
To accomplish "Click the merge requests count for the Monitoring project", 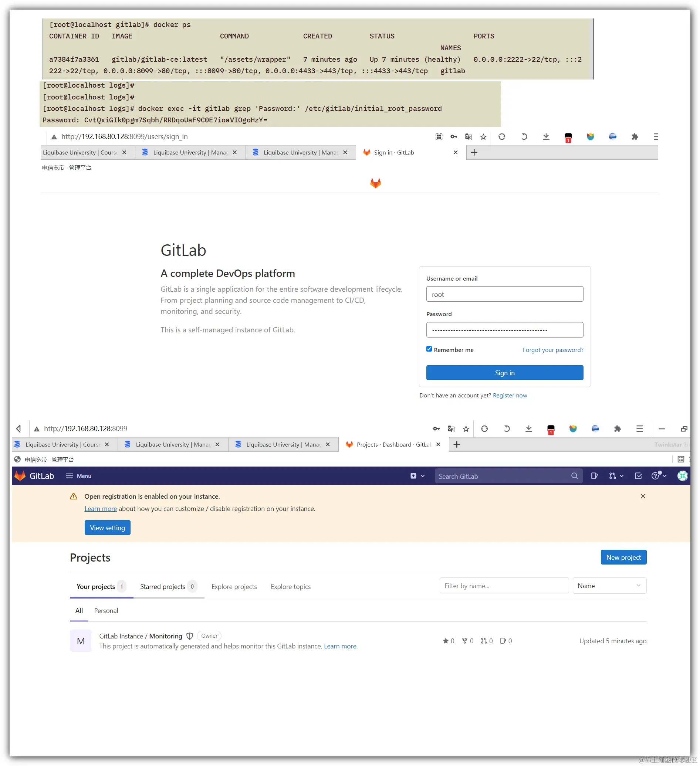I will [x=486, y=641].
